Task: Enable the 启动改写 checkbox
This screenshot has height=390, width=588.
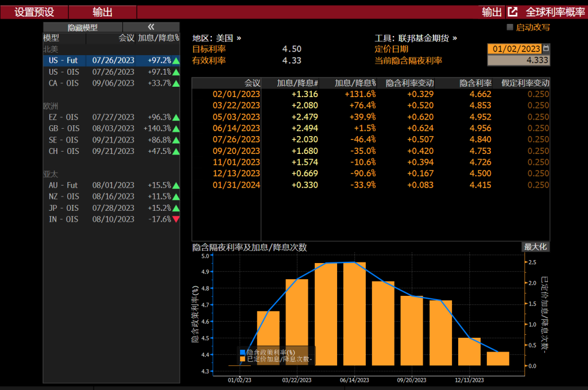Action: click(510, 27)
